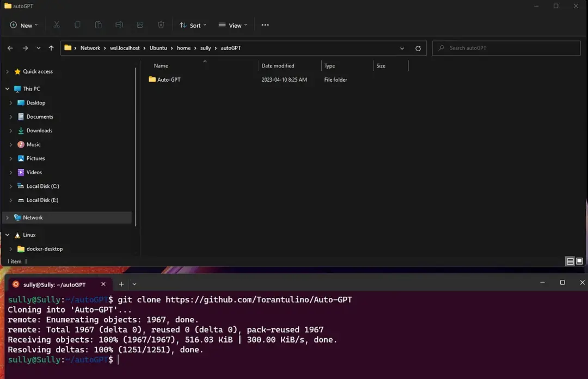Click the Copy icon in toolbar
The width and height of the screenshot is (588, 379).
click(77, 25)
